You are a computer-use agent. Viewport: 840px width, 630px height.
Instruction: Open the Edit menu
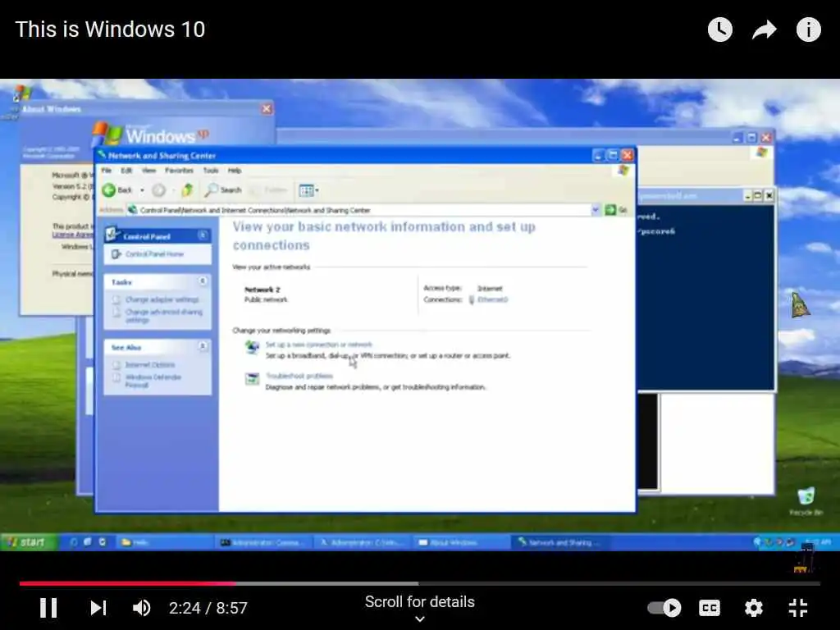[126, 171]
